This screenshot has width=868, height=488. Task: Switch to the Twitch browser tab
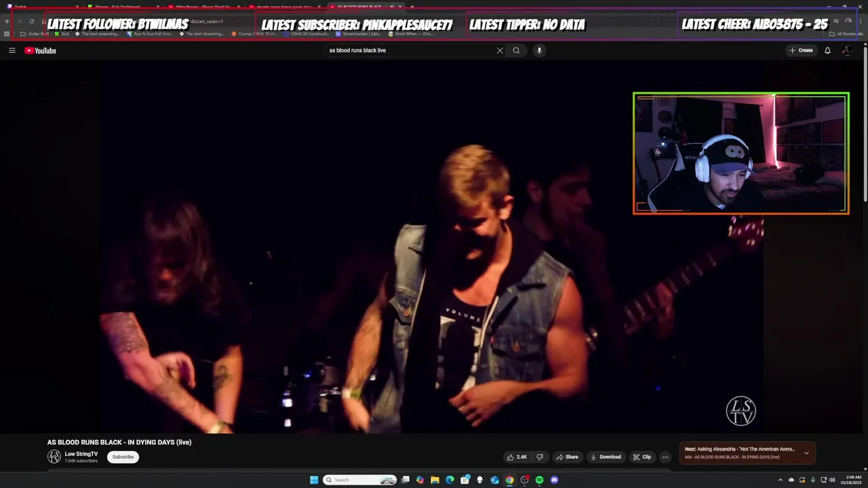tap(41, 7)
